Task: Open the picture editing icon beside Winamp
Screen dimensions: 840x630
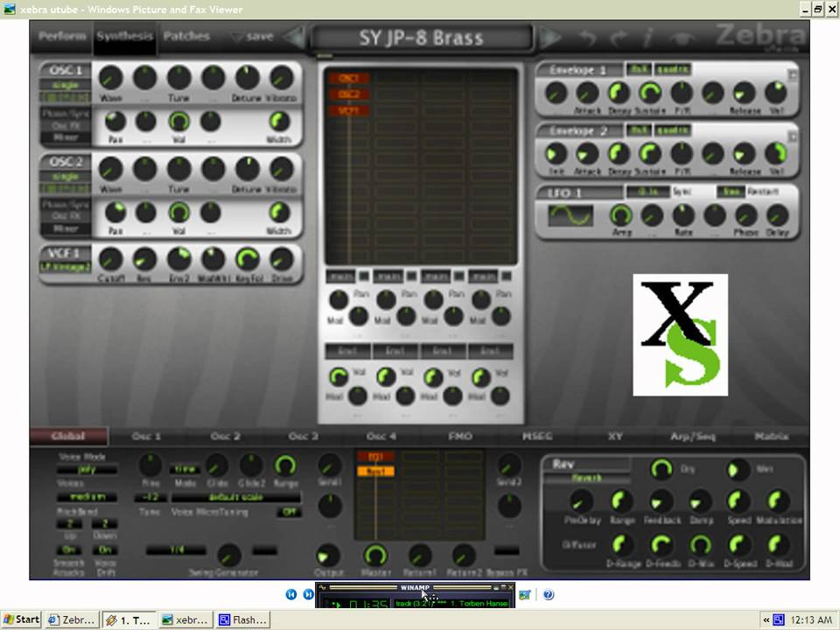Action: (524, 594)
